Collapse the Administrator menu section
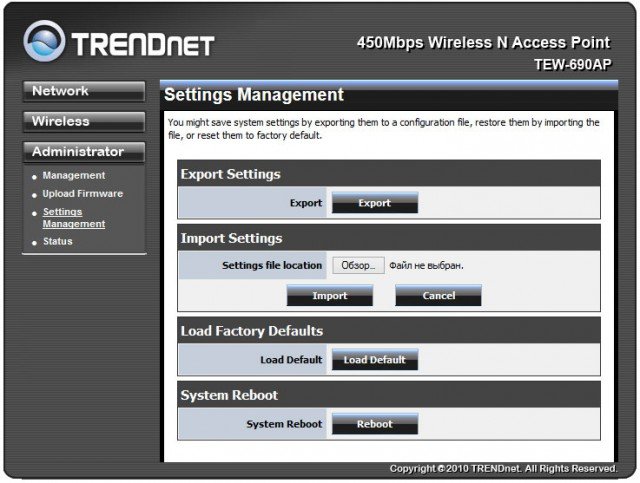This screenshot has width=640, height=483. [x=83, y=152]
